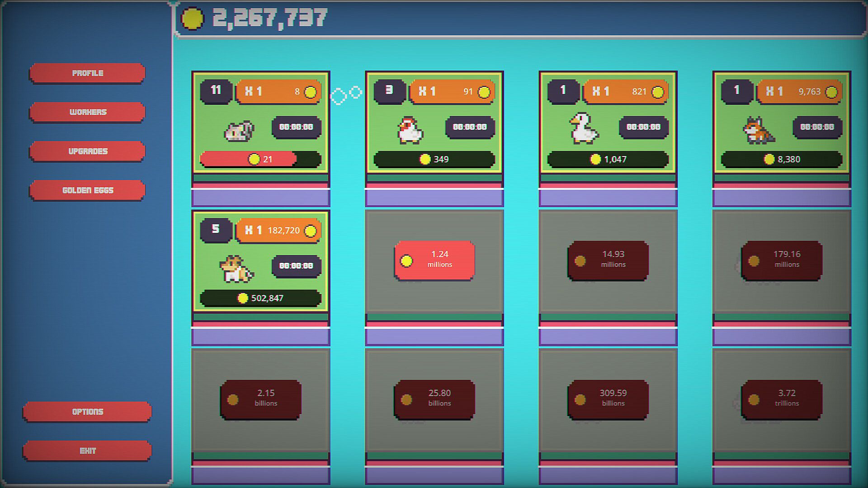Buy dog upgrade costing 182,720 coins
The width and height of the screenshot is (868, 488).
click(x=278, y=231)
